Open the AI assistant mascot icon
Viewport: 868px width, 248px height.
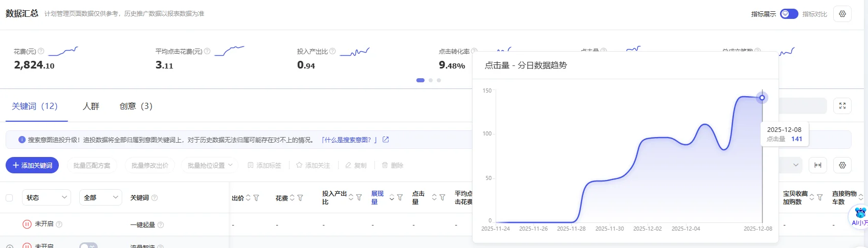click(860, 216)
